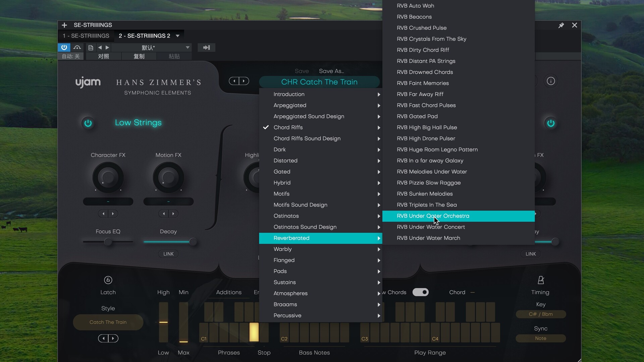Image resolution: width=644 pixels, height=362 pixels.
Task: Click 自动: 关 automation off label
Action: point(71,57)
